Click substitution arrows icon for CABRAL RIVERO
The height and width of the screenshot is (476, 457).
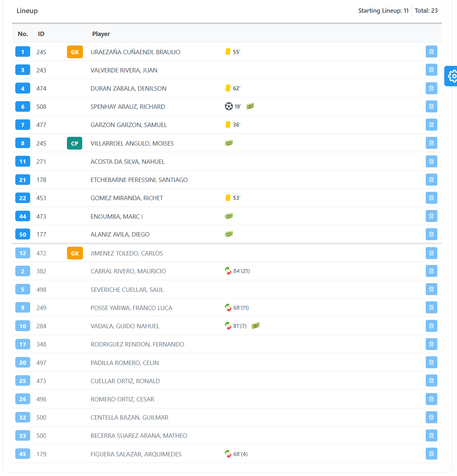pyautogui.click(x=228, y=271)
